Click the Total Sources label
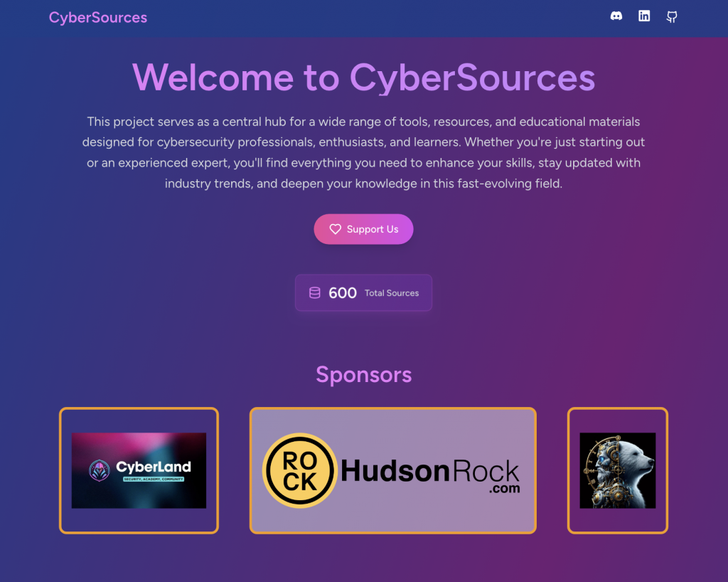The width and height of the screenshot is (728, 582). click(x=392, y=293)
